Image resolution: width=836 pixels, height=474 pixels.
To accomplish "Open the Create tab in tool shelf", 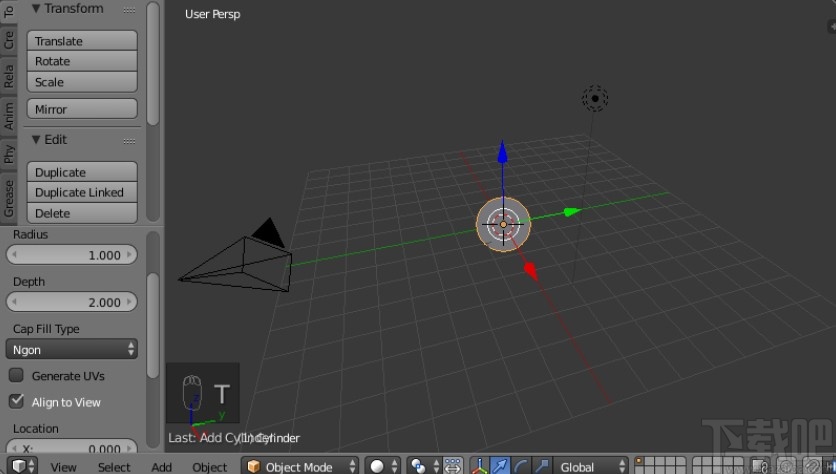I will click(x=9, y=39).
